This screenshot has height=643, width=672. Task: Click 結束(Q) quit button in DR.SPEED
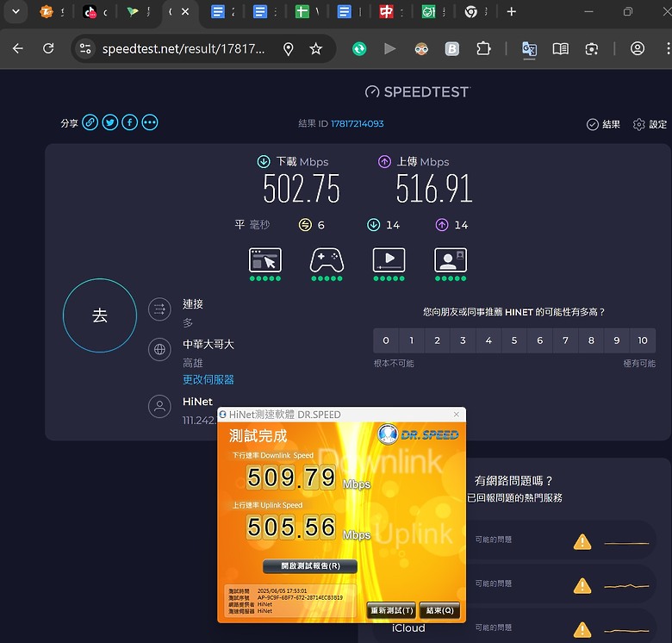click(x=439, y=610)
